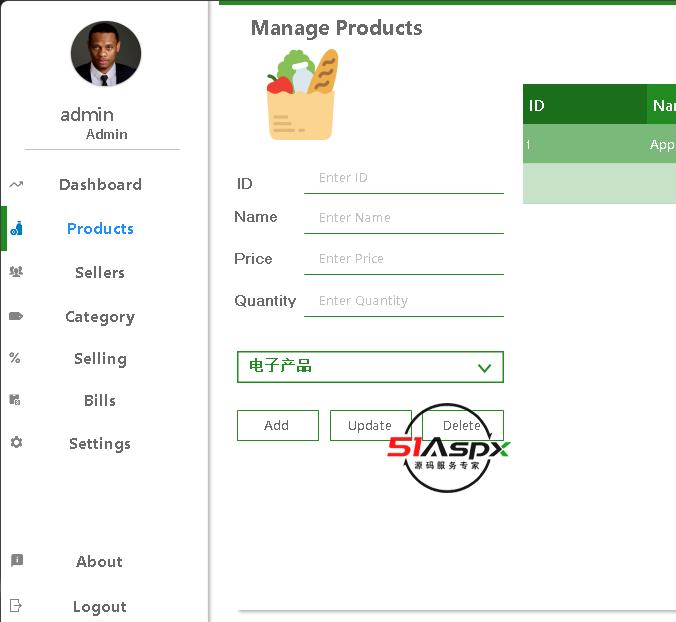The height and width of the screenshot is (622, 676).
Task: Click the Delete button
Action: pos(463,425)
